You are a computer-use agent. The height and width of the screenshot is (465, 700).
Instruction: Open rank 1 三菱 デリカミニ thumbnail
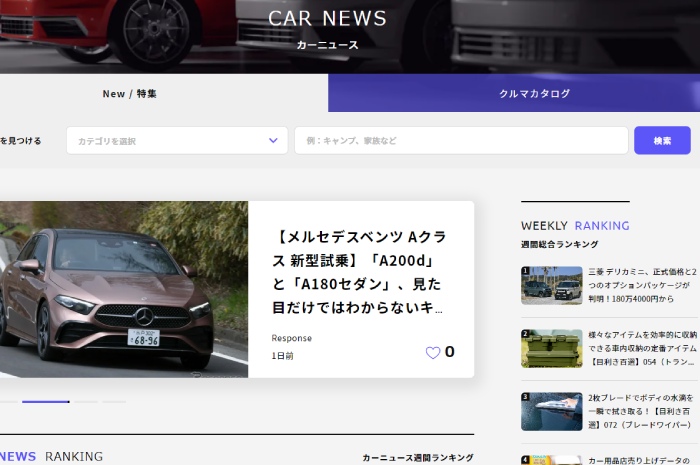[552, 285]
